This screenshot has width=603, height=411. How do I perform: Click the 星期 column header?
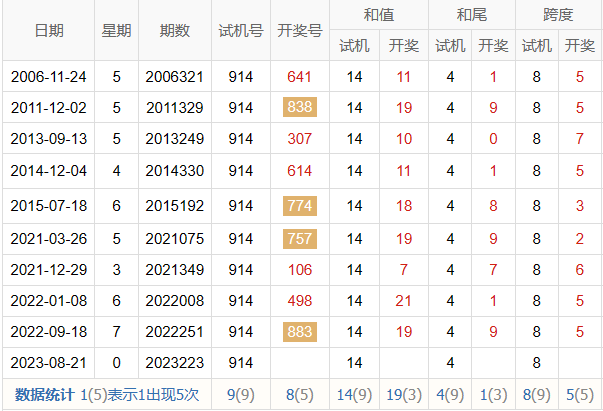(x=116, y=31)
